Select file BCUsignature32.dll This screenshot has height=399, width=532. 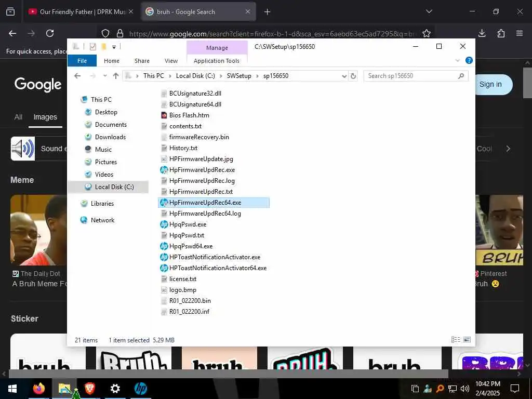point(195,94)
